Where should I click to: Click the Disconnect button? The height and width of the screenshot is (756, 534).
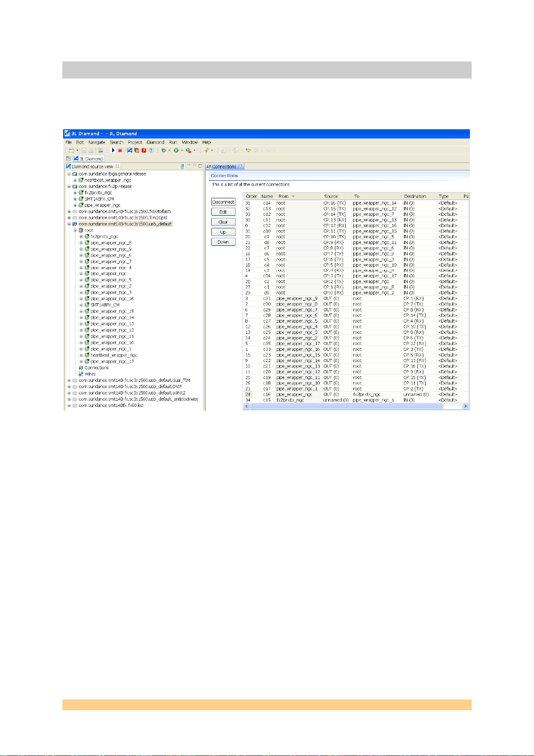tap(223, 202)
